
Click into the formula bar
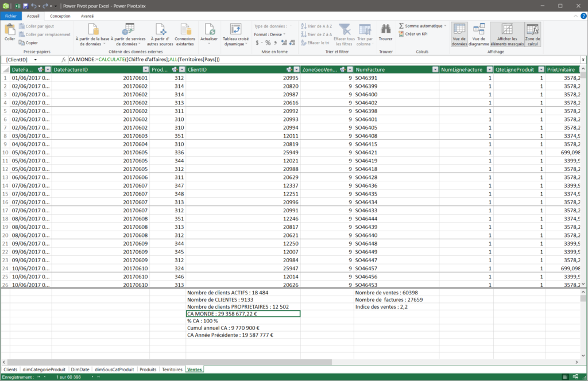[x=324, y=60]
